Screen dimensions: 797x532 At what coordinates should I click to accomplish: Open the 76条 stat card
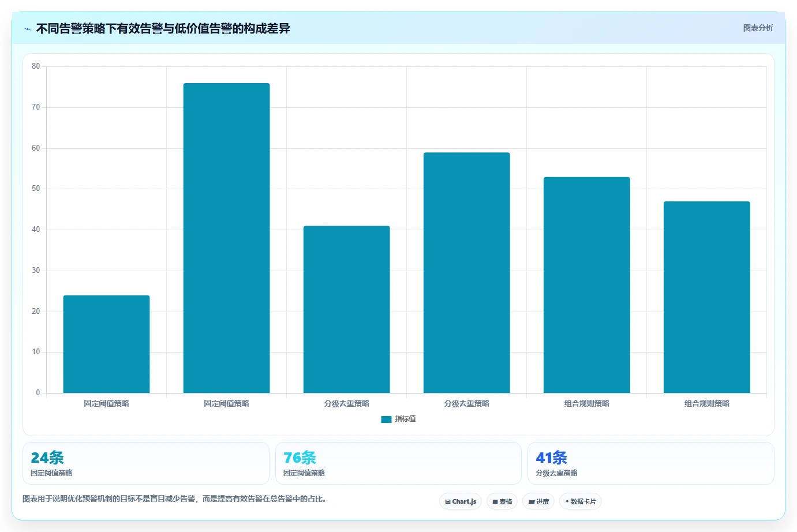click(x=398, y=463)
